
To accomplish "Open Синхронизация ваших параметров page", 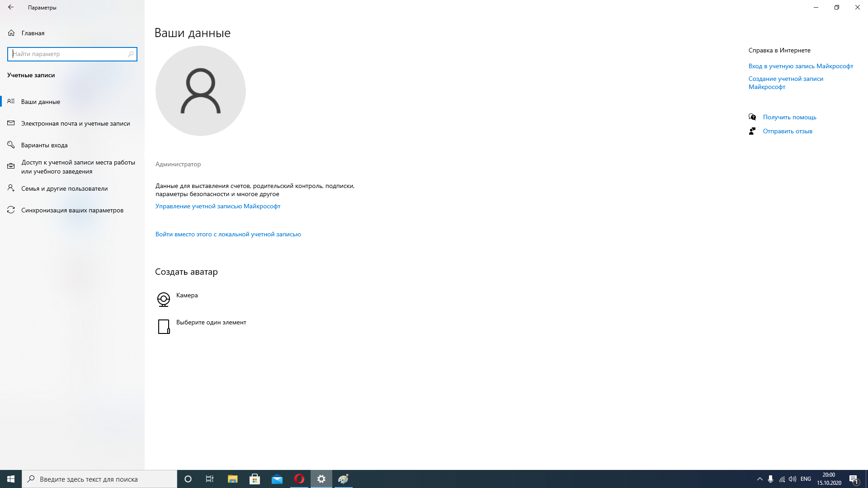I will tap(72, 210).
